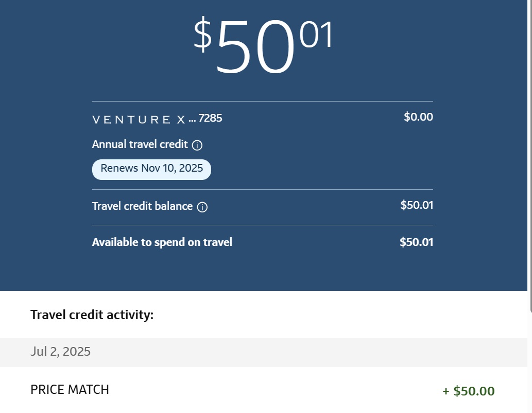532x413 pixels.
Task: Select the large $50.01 balance total
Action: [x=263, y=44]
